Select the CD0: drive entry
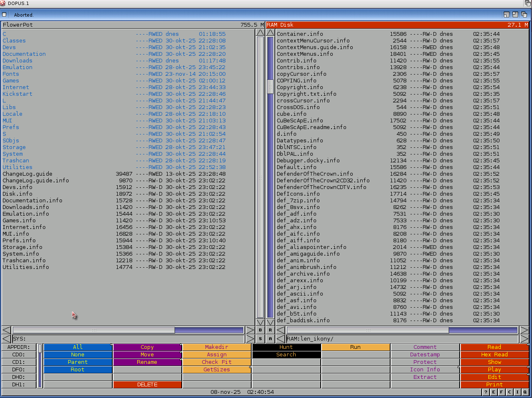 click(x=19, y=355)
